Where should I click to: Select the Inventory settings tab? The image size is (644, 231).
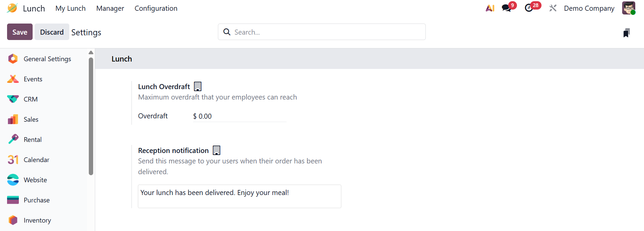coord(37,220)
